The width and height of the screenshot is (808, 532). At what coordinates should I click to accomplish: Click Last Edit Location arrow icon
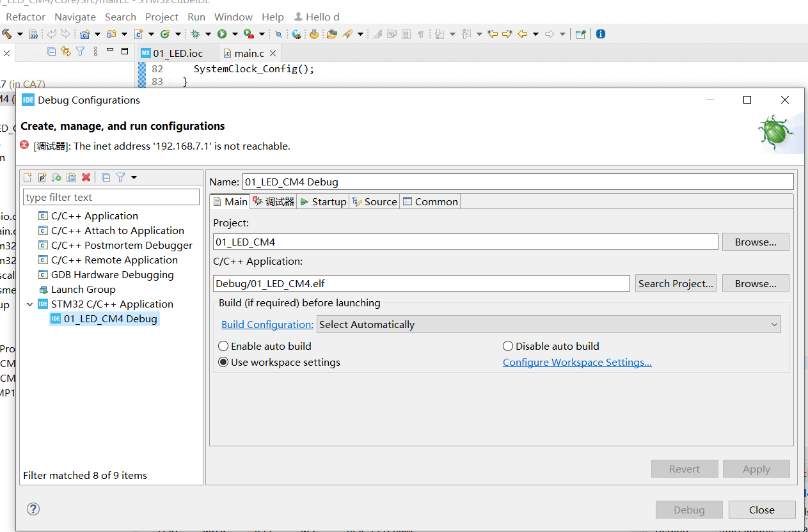[493, 34]
